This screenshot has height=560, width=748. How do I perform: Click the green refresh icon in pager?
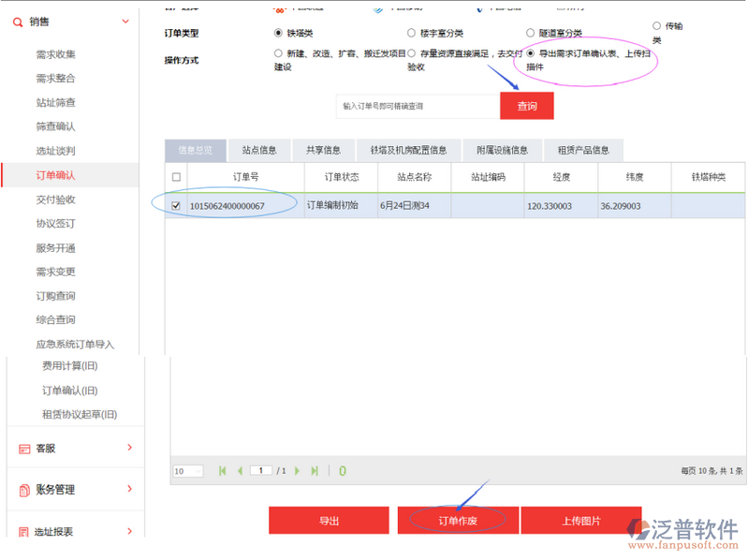[x=343, y=471]
